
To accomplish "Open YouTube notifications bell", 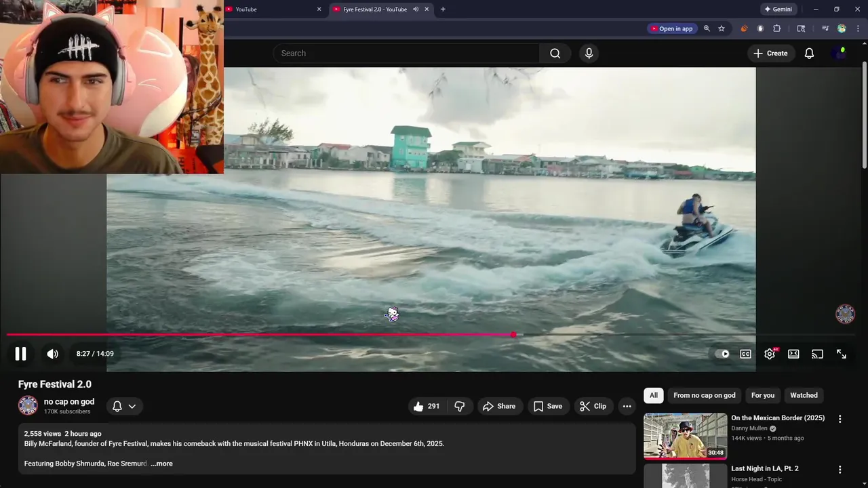I will pos(809,54).
